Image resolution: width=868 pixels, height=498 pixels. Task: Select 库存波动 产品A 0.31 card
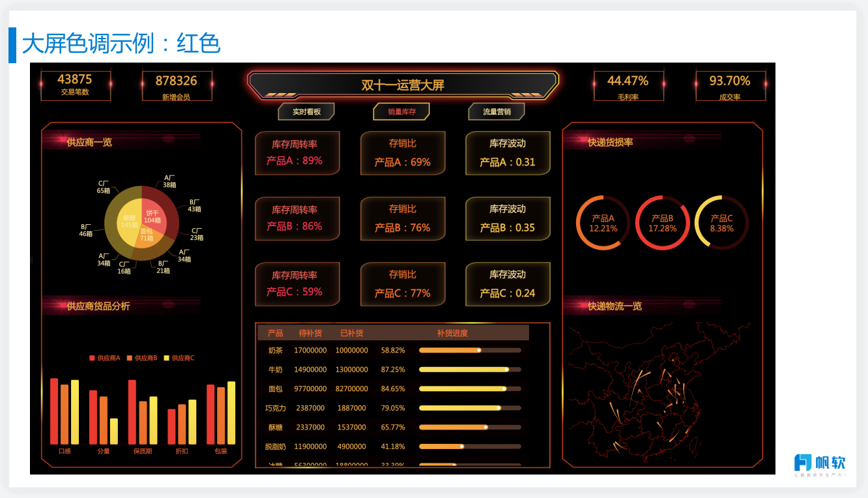point(508,153)
